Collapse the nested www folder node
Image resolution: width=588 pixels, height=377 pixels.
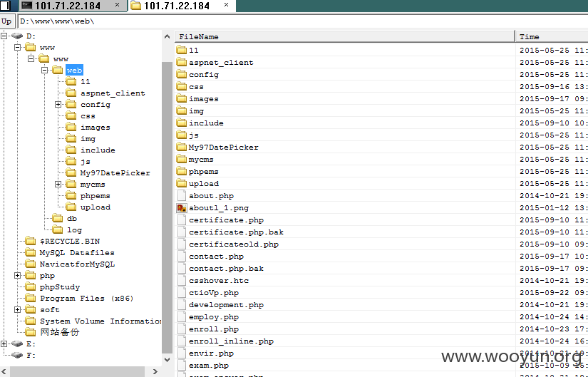pos(31,58)
